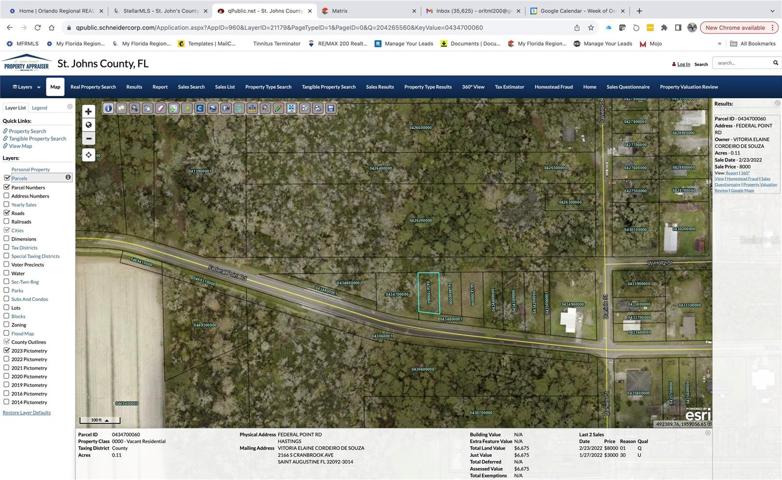782x480 pixels.
Task: Open the Property Valuation Review menu item
Action: point(689,87)
